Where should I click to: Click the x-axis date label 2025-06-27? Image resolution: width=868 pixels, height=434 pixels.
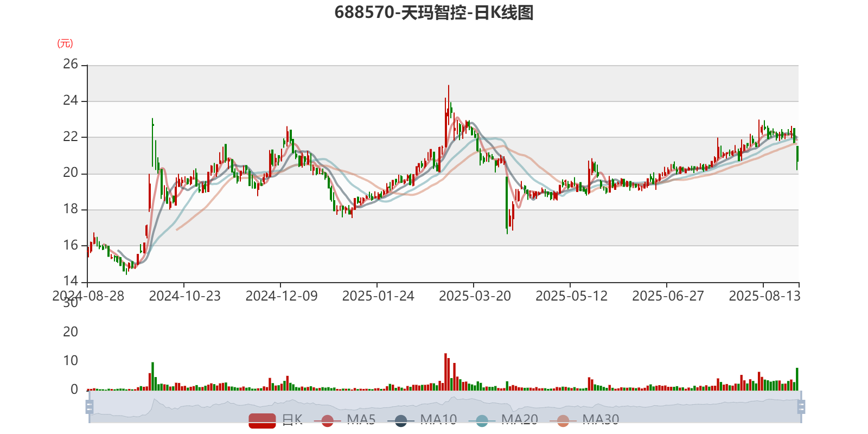point(667,296)
